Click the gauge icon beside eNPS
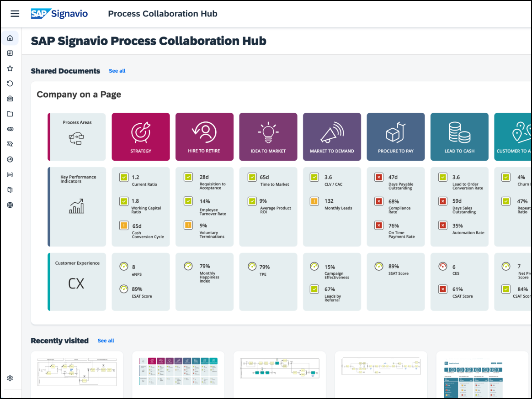The width and height of the screenshot is (532, 399). pyautogui.click(x=124, y=267)
